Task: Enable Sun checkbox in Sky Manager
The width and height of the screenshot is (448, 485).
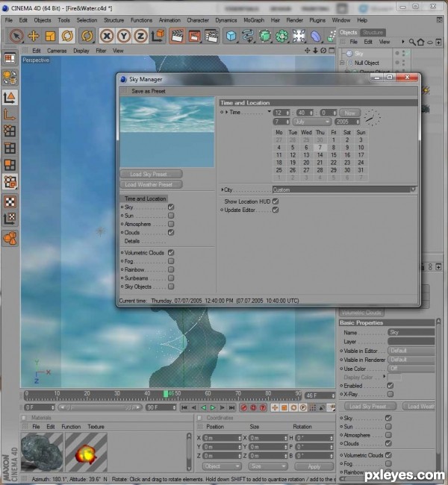Action: click(171, 216)
